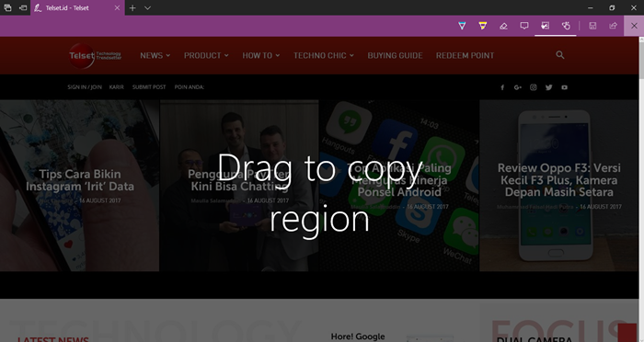Click the Telset logo
The image size is (644, 342).
pyautogui.click(x=95, y=55)
